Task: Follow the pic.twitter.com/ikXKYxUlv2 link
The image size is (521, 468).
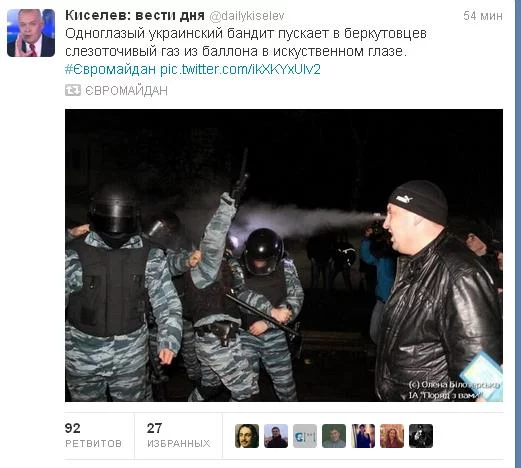Action: [240, 69]
